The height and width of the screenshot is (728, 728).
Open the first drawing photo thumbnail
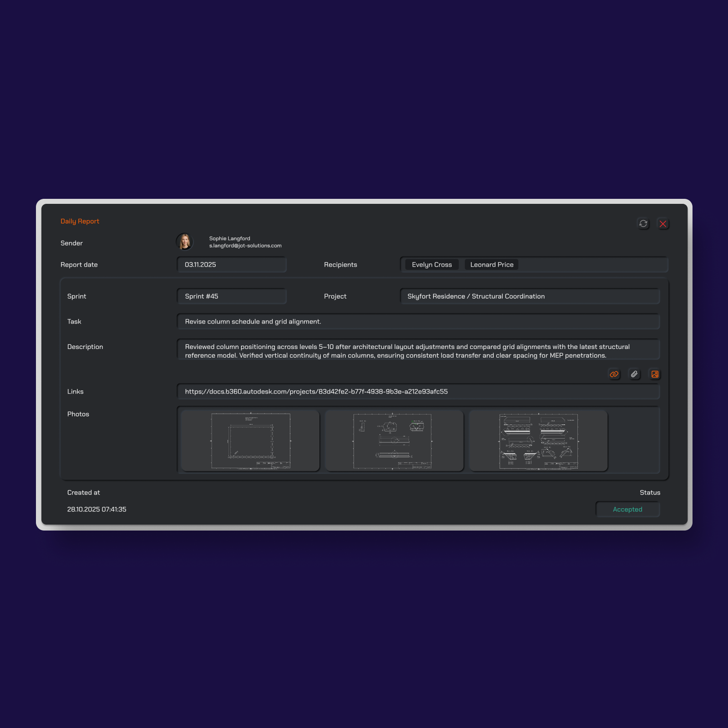click(x=250, y=441)
